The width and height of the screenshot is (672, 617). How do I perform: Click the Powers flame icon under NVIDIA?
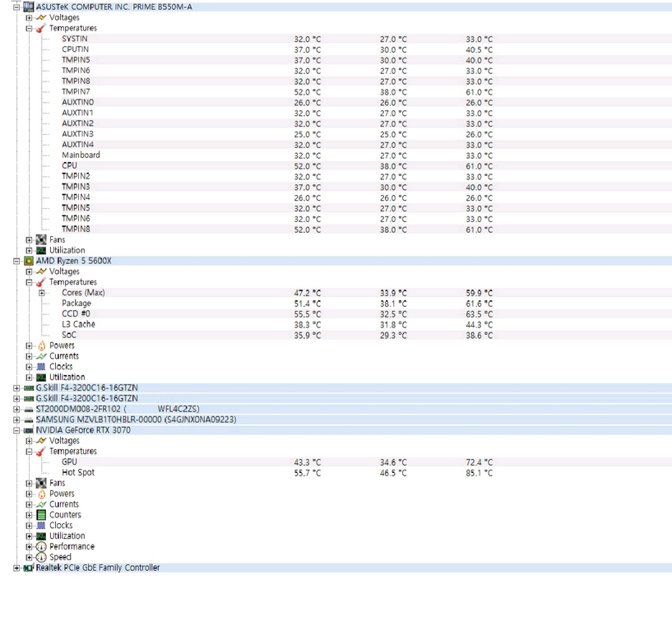[42, 494]
